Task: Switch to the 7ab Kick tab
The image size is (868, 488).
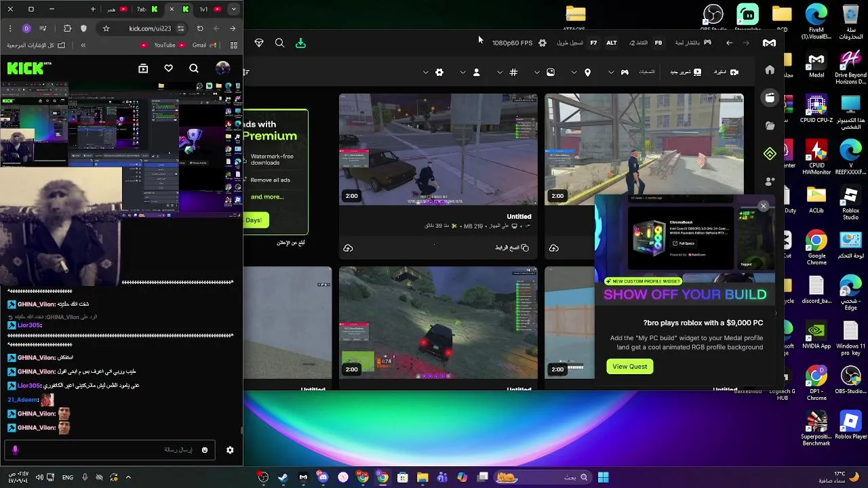Action: click(148, 9)
